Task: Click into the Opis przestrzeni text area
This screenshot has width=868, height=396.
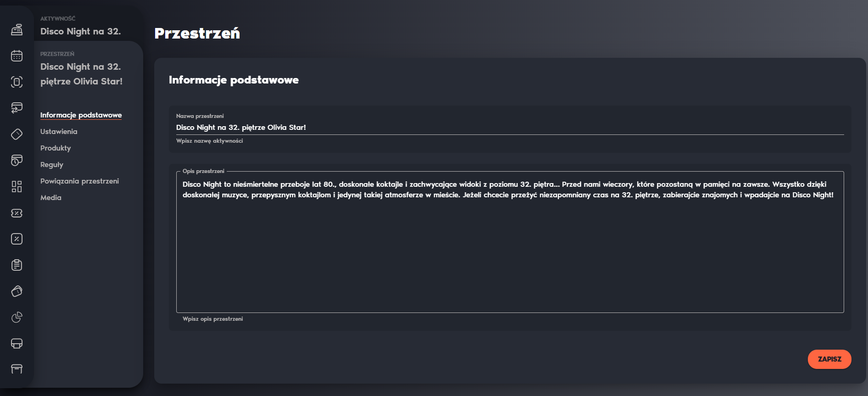Action: pos(510,242)
